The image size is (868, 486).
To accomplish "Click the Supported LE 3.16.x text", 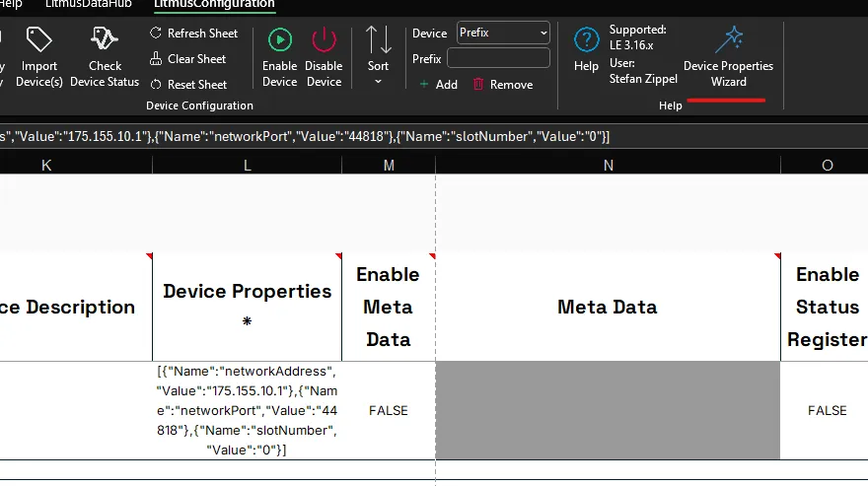I will [x=638, y=37].
